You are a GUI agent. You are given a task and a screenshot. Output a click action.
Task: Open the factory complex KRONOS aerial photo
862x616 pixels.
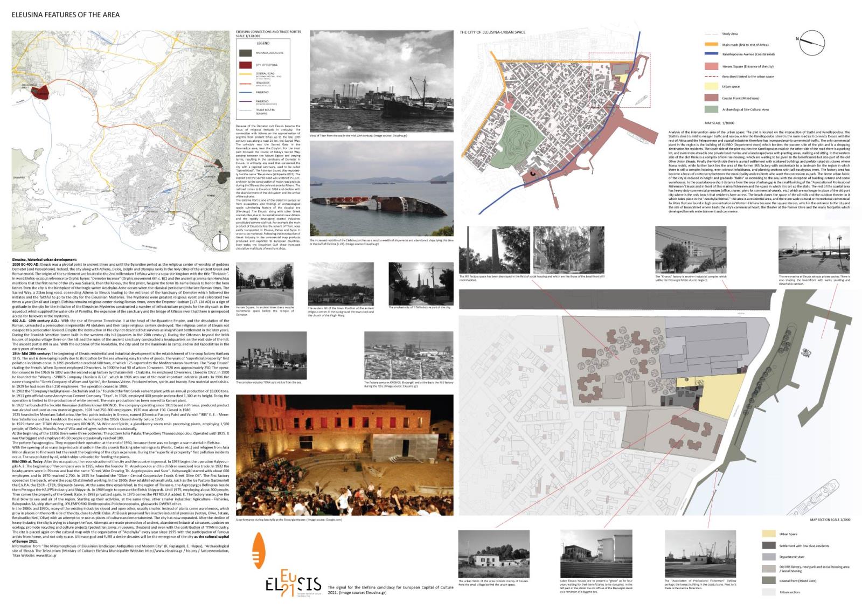click(409, 356)
